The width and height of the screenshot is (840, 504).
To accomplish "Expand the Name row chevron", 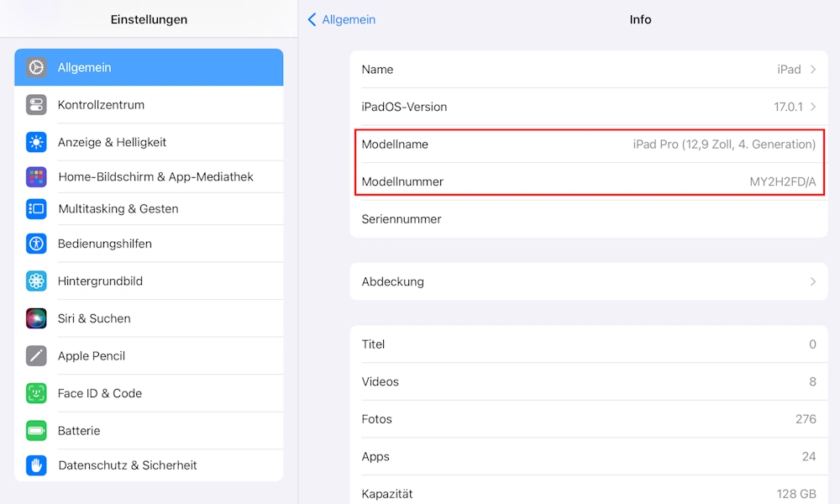I will [813, 69].
